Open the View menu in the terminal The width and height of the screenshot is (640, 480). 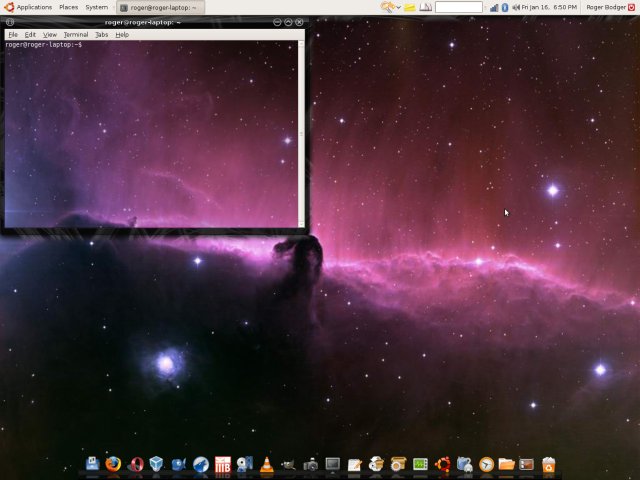pyautogui.click(x=50, y=35)
